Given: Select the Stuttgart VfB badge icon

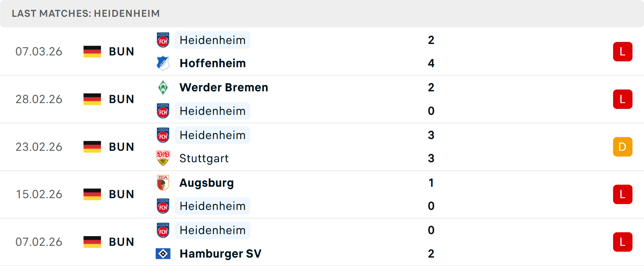Looking at the screenshot, I should 163,158.
